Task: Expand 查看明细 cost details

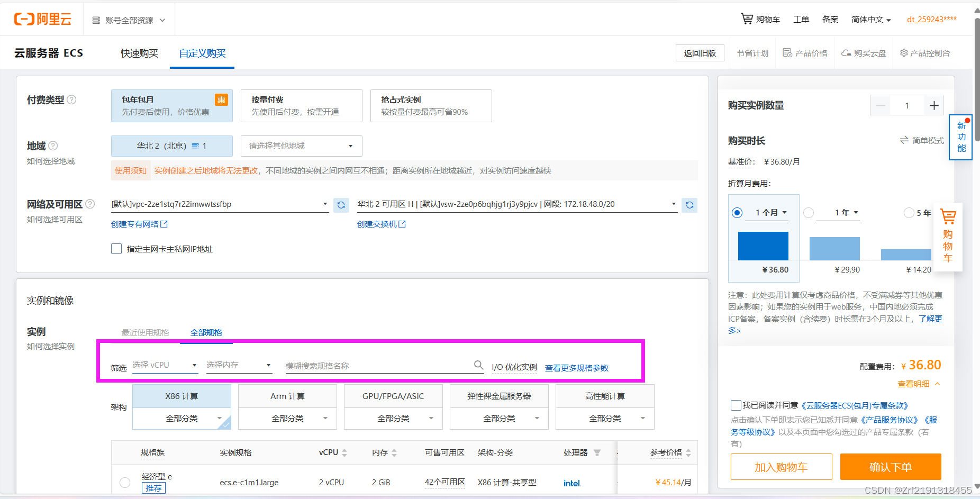Action: pos(919,384)
